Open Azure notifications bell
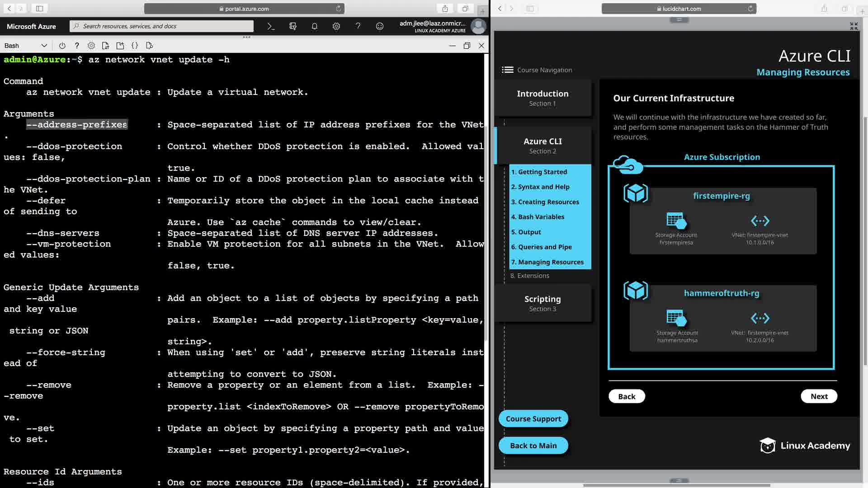 (x=314, y=26)
